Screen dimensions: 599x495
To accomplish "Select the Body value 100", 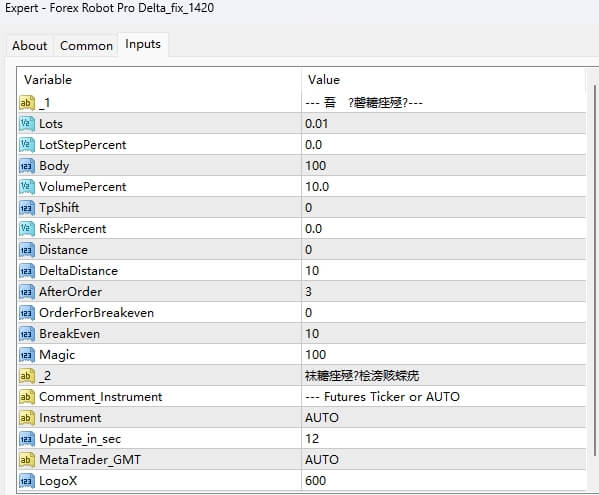I will (316, 166).
